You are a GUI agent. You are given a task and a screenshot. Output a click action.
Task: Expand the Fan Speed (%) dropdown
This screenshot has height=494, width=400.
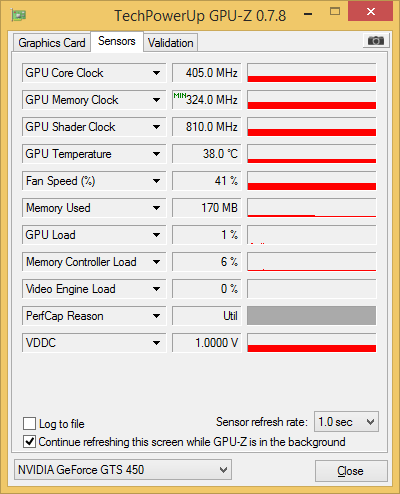[x=156, y=181]
